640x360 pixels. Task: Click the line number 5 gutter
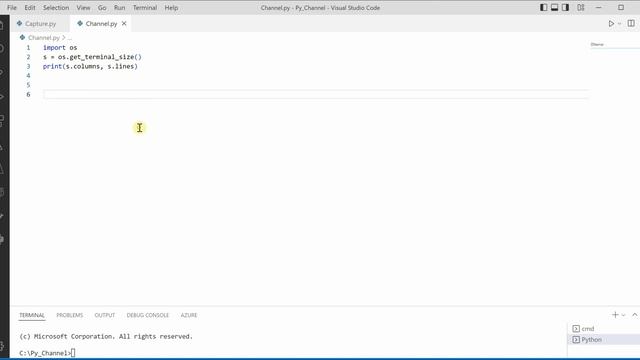[x=28, y=85]
